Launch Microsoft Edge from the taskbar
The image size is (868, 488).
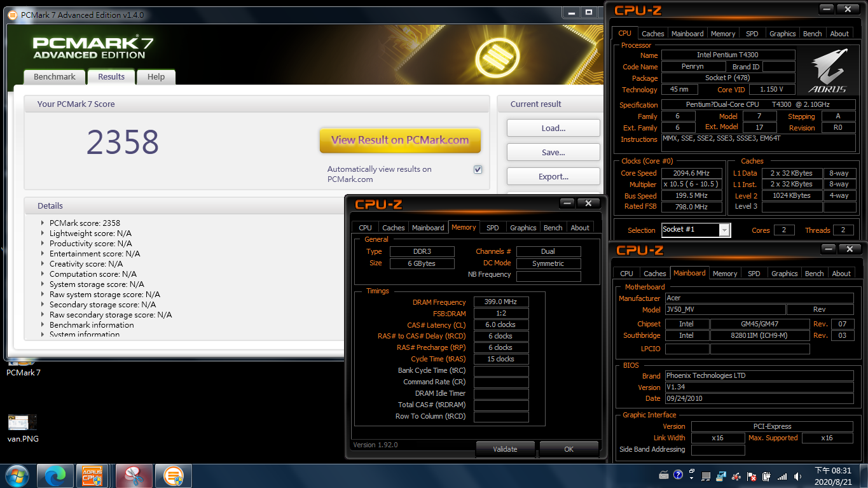point(55,475)
